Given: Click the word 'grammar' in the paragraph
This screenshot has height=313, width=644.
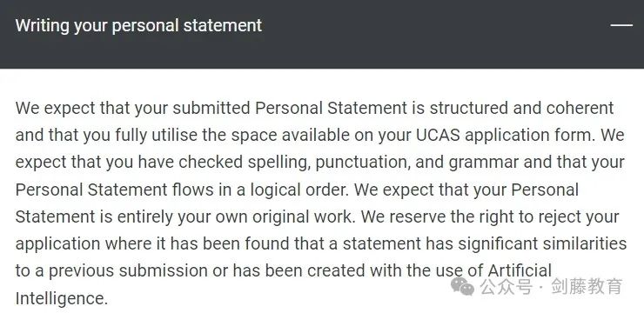Looking at the screenshot, I should pos(484,163).
